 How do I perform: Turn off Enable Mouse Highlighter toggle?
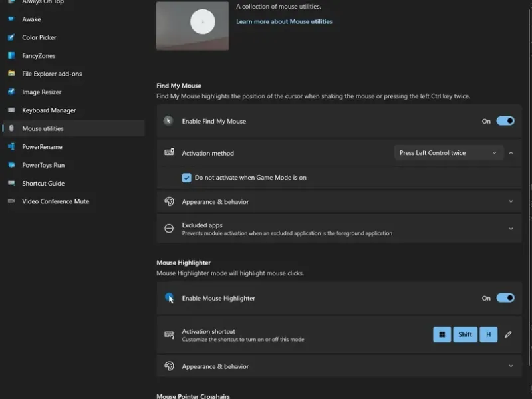pos(505,298)
